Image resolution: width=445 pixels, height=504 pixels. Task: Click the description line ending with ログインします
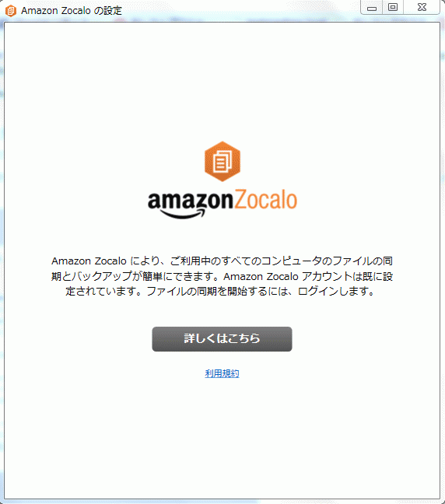point(221,291)
